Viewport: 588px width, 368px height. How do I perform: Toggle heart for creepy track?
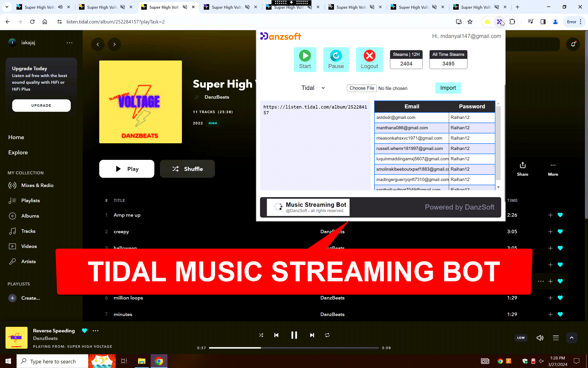(560, 231)
